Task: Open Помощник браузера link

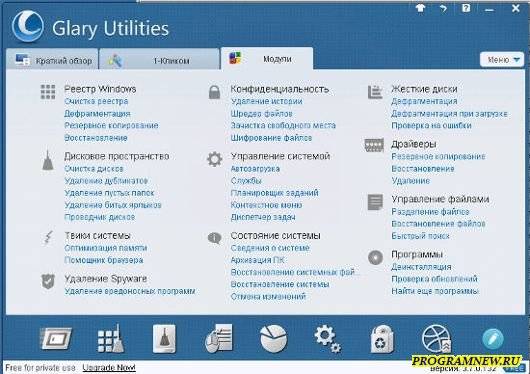Action: [x=104, y=260]
